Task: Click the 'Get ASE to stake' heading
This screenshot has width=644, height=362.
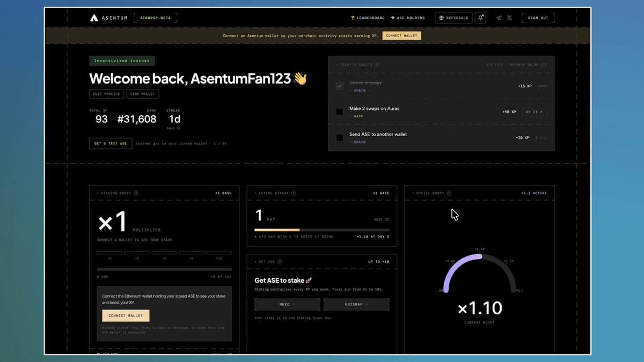Action: click(x=283, y=280)
